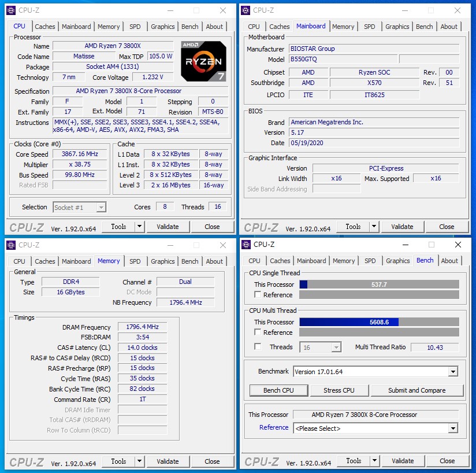Viewport: 476px width, 473px height.
Task: Open Tools dropdown arrow in Memory window
Action: [x=139, y=461]
